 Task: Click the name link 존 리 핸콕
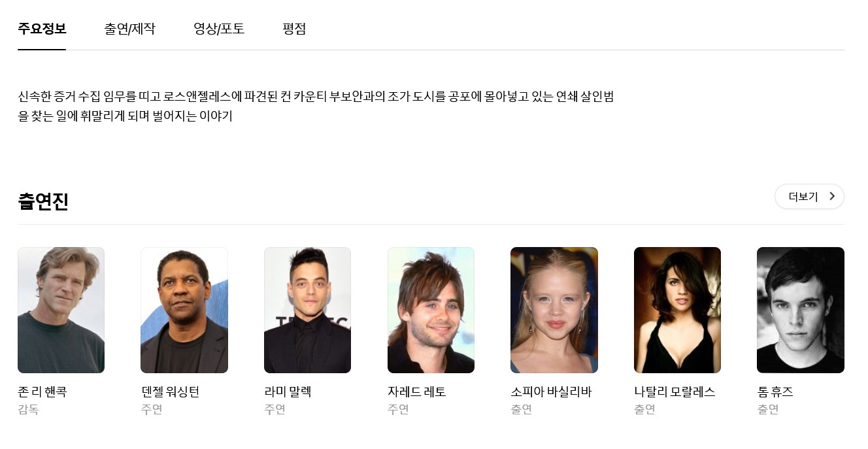(x=42, y=391)
